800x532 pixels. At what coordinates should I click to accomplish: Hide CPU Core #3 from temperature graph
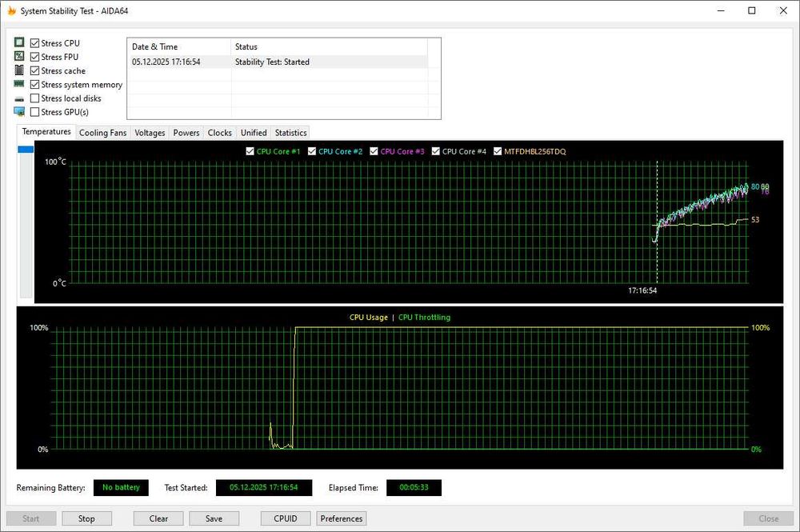(x=374, y=151)
